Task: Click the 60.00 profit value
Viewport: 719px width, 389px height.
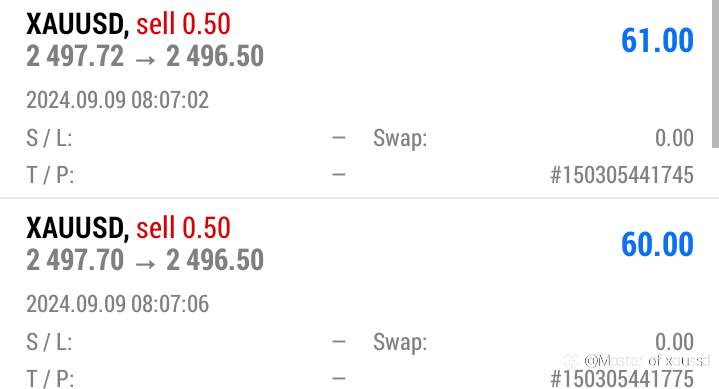Action: 657,244
